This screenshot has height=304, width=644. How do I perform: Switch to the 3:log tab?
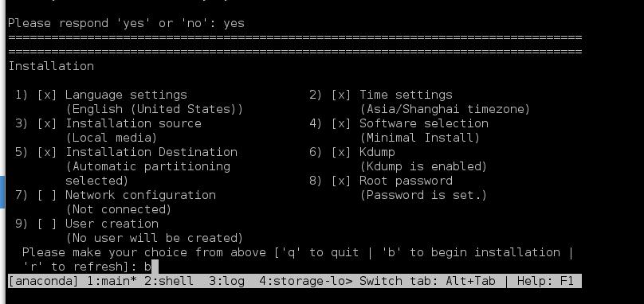(x=226, y=281)
